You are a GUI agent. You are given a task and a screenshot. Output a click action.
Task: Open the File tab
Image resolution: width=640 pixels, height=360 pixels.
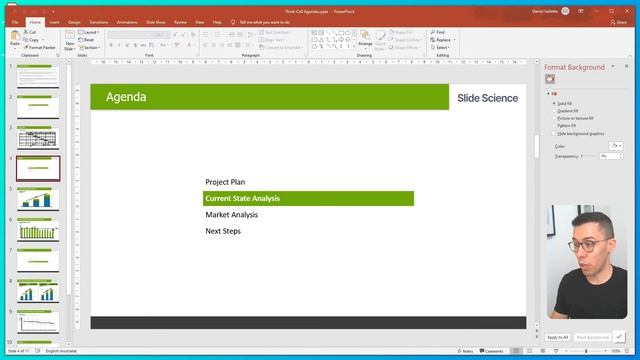click(15, 22)
